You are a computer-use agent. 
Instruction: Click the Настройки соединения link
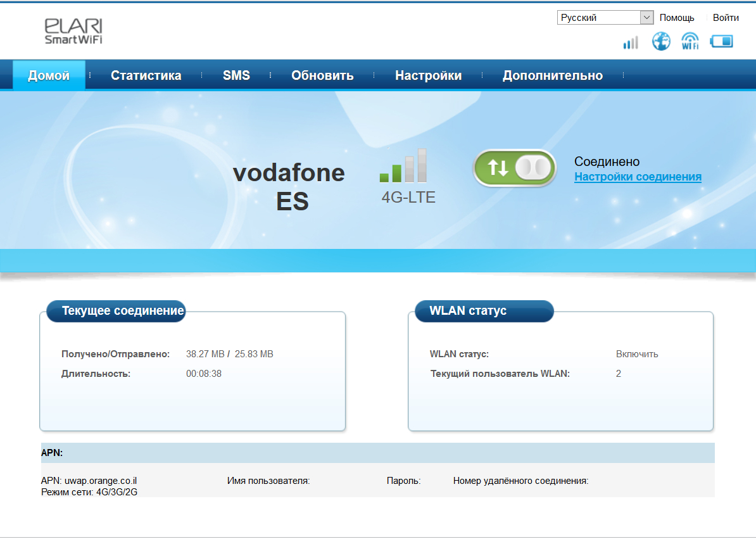point(638,177)
